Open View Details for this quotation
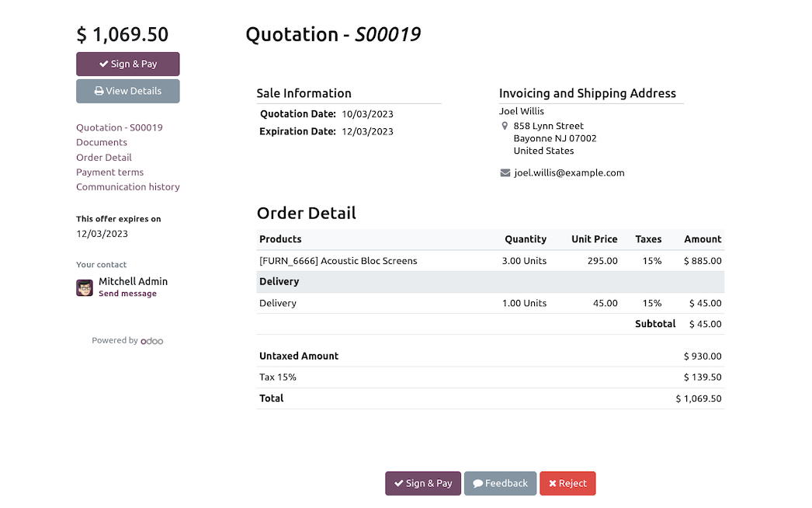812x508 pixels. point(127,91)
